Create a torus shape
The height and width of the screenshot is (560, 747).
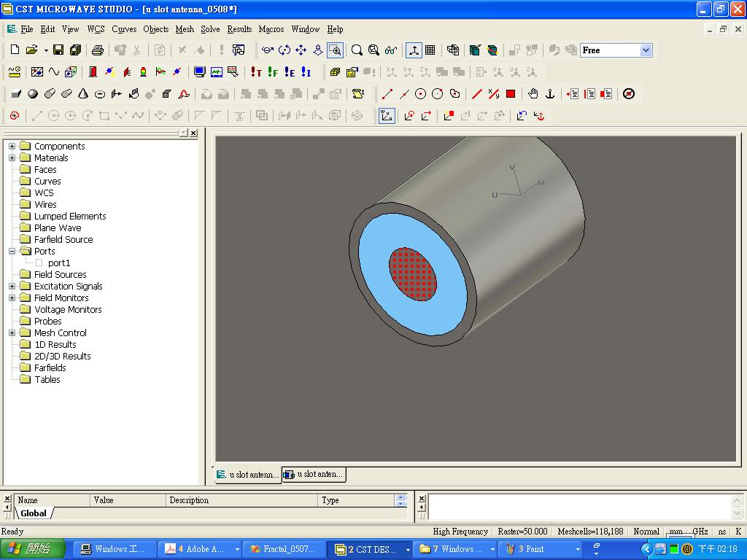tap(99, 94)
